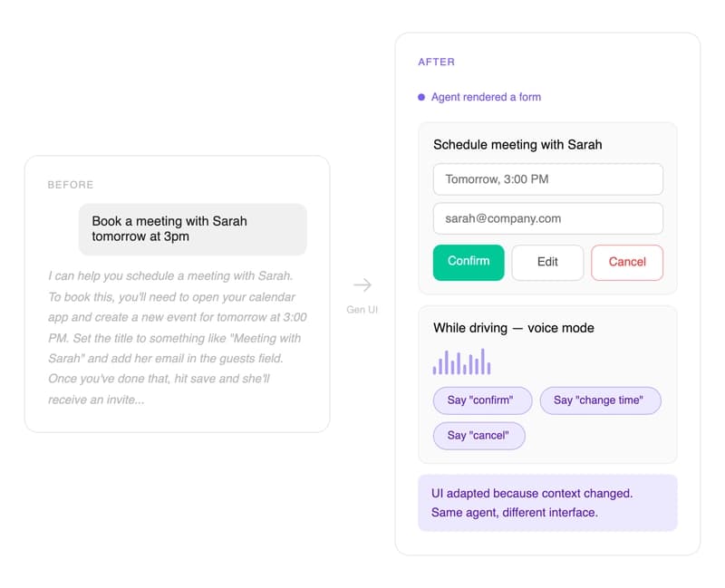Select the Say "cancel" voice chip
Viewport: 725px width, 588px height.
coord(478,436)
